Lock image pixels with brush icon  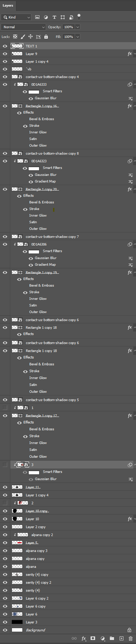tap(23, 37)
